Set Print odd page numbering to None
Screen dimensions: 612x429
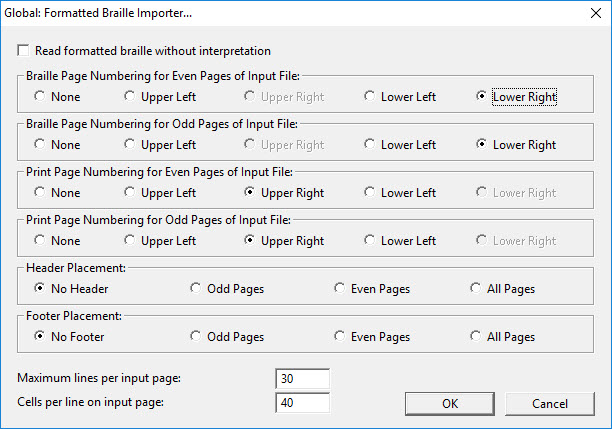[x=40, y=241]
